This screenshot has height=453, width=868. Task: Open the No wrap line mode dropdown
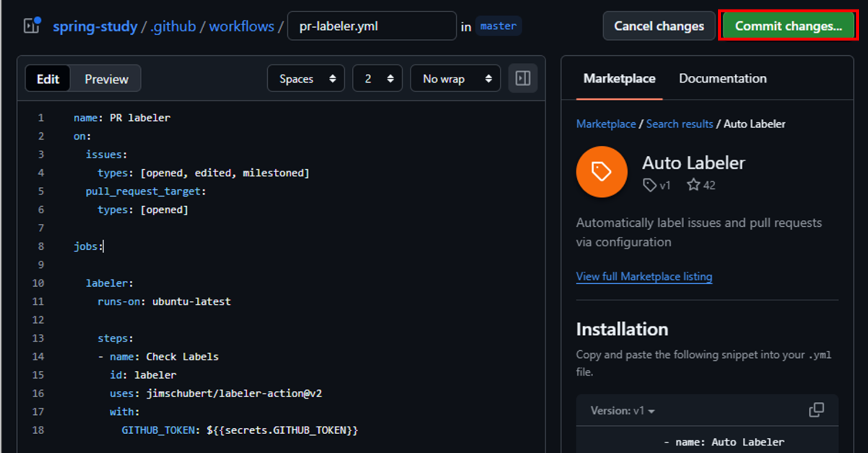pyautogui.click(x=455, y=79)
